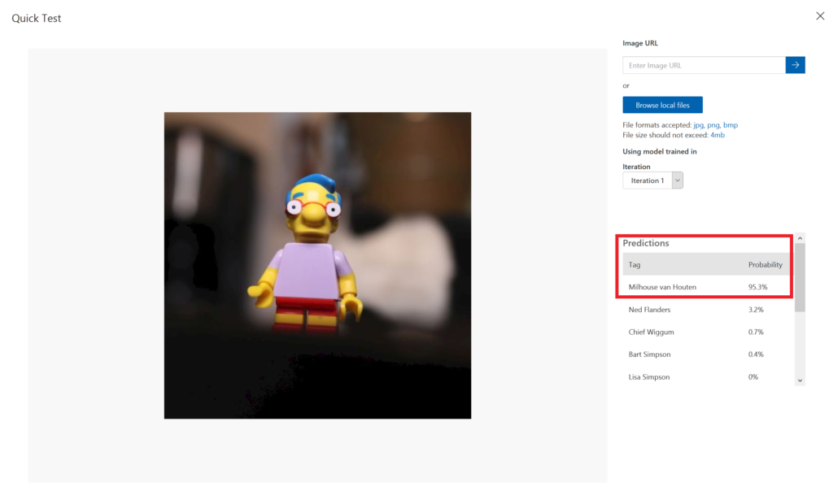Click the 95.3% probability value
This screenshot has height=504, width=833.
757,287
